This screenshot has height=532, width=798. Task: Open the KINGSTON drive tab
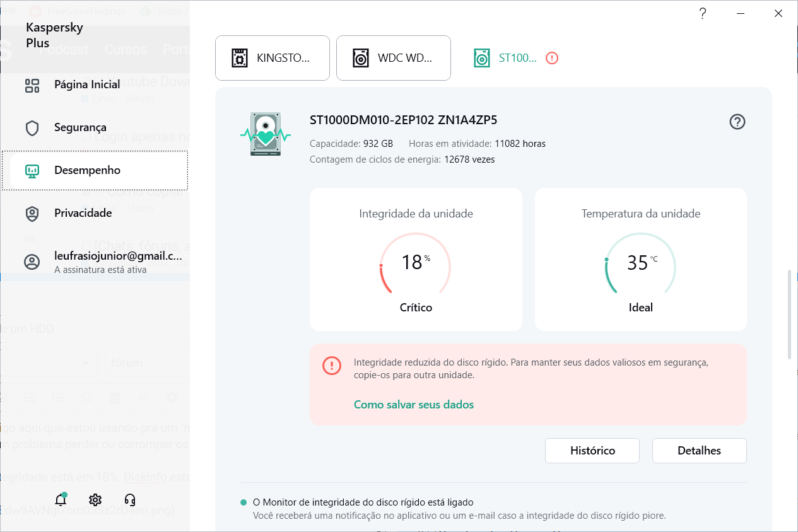pos(273,58)
